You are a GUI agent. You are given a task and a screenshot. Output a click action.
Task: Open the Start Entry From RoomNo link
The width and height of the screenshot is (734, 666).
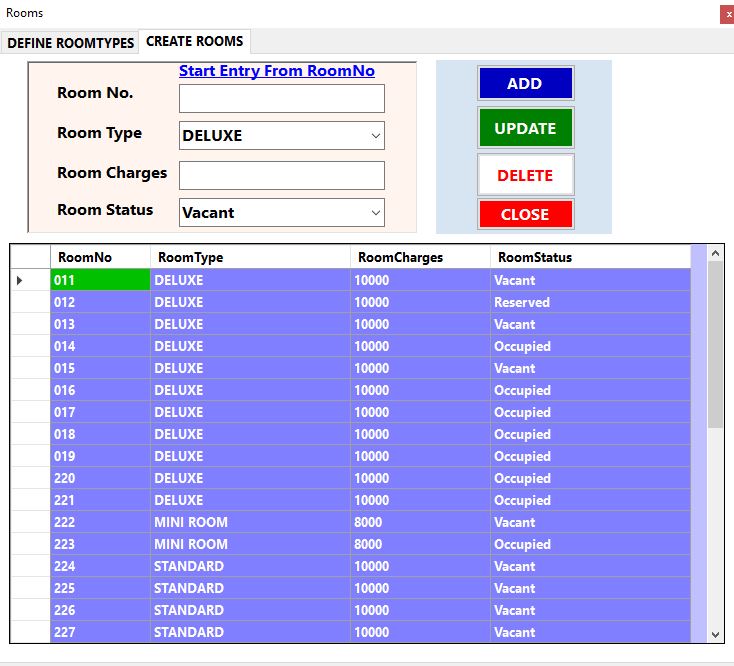[277, 71]
